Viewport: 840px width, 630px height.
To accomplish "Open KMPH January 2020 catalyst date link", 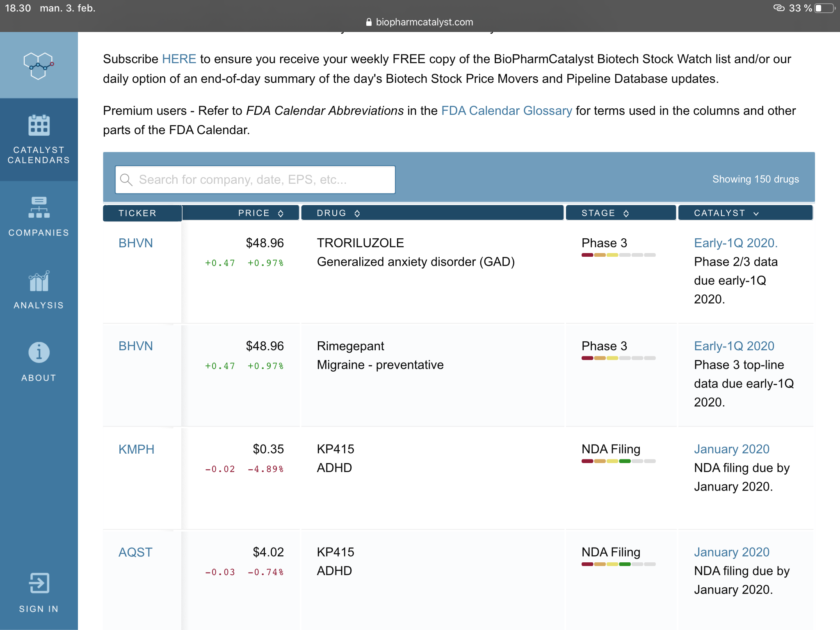I will (x=732, y=449).
